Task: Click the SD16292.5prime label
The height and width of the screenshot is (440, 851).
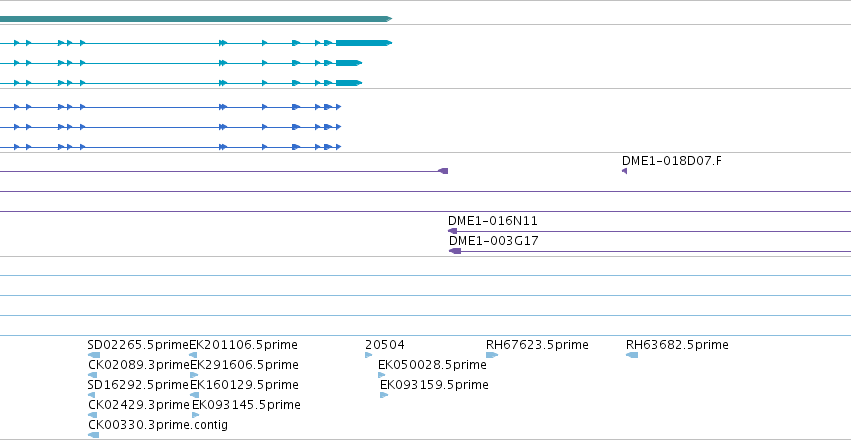Action: [x=138, y=385]
